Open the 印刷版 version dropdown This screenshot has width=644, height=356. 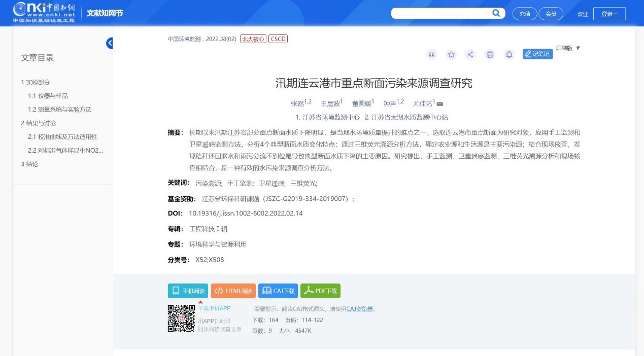coord(568,48)
